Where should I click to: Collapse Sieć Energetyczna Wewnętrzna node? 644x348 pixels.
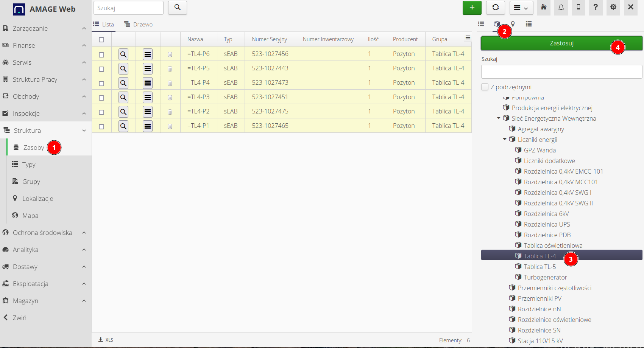pyautogui.click(x=499, y=118)
